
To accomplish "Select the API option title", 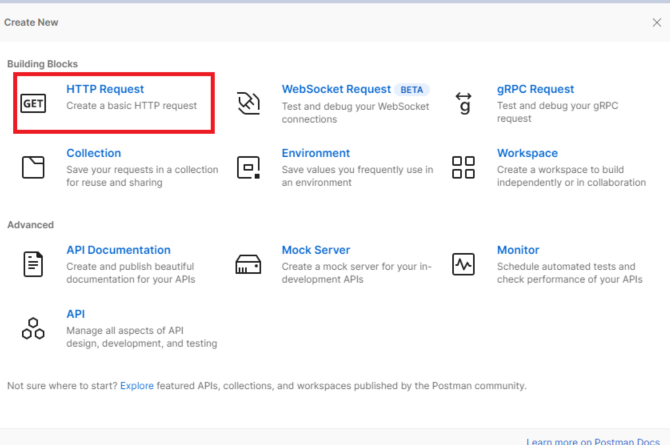I will tap(76, 314).
